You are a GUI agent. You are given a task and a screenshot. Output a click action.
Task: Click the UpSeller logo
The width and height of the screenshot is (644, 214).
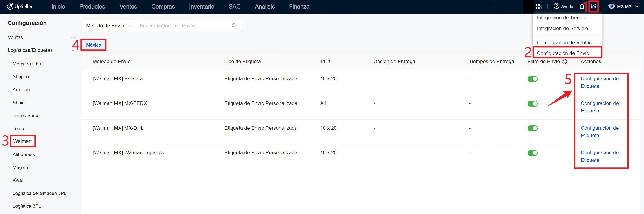click(20, 7)
